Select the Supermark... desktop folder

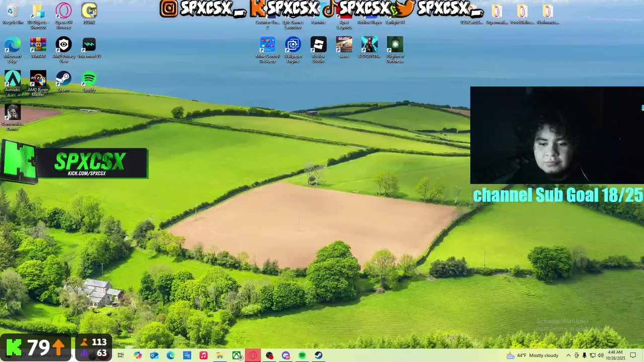pyautogui.click(x=497, y=14)
